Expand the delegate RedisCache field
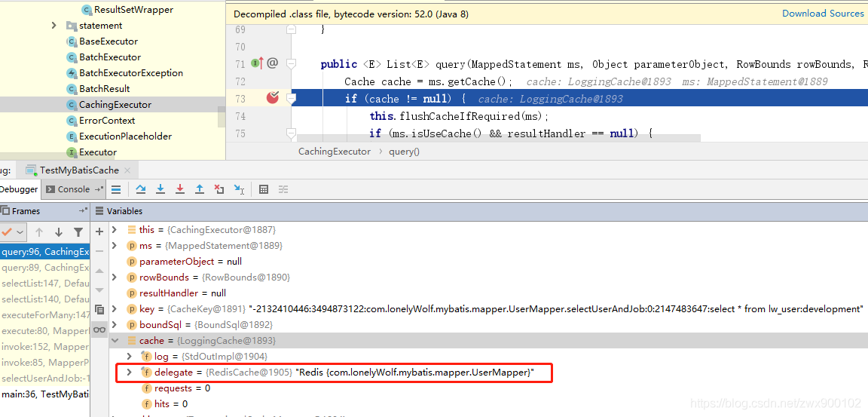The image size is (868, 417). tap(130, 373)
